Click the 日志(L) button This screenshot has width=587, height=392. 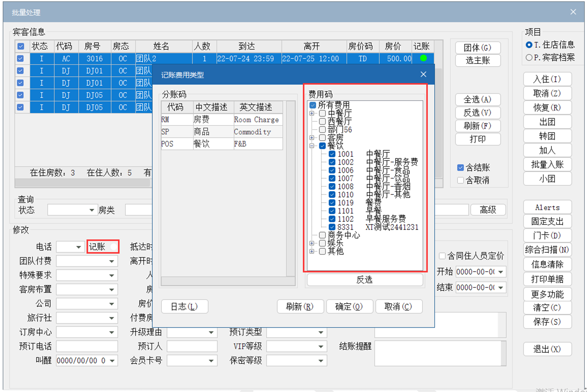(x=185, y=307)
